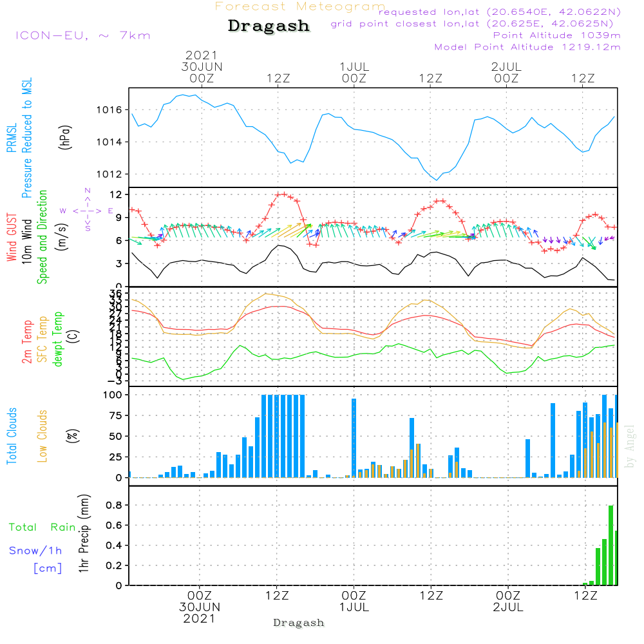Click the tallest green rain bar near 0.8 mm
This screenshot has width=644, height=644.
coord(611,545)
